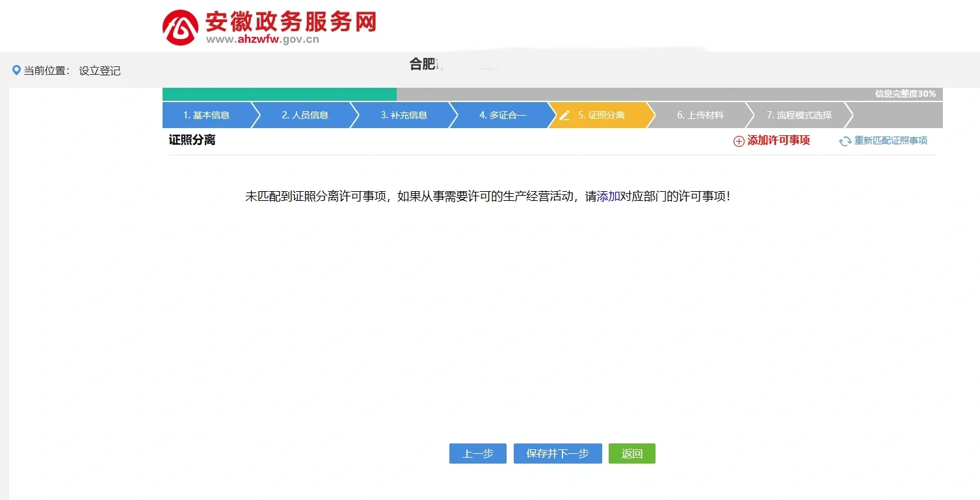Click the 添加许可事项 link text

[778, 140]
